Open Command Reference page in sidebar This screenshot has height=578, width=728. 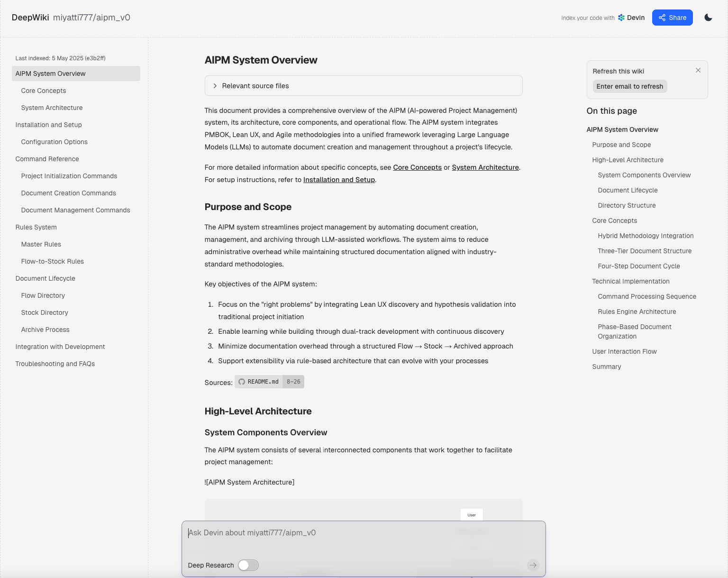click(47, 159)
